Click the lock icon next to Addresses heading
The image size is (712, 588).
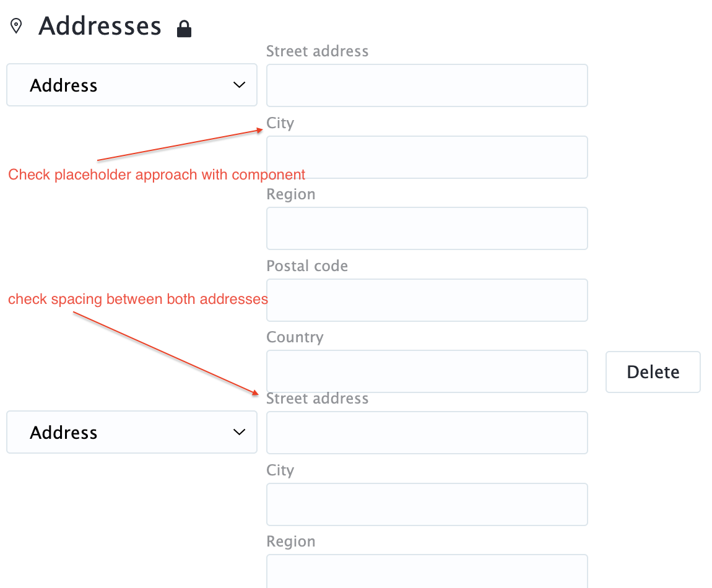pyautogui.click(x=184, y=28)
